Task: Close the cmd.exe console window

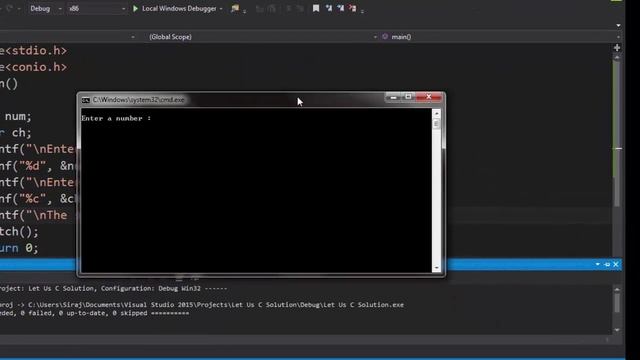Action: coord(429,97)
